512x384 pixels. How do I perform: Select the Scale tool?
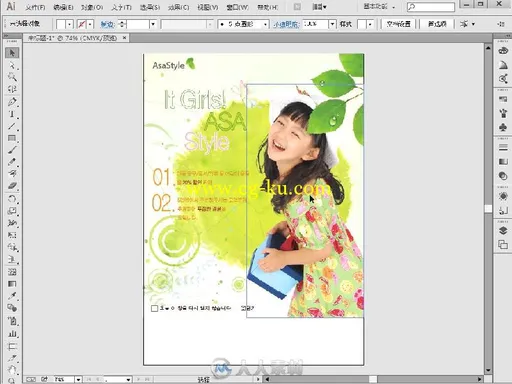[x=12, y=211]
